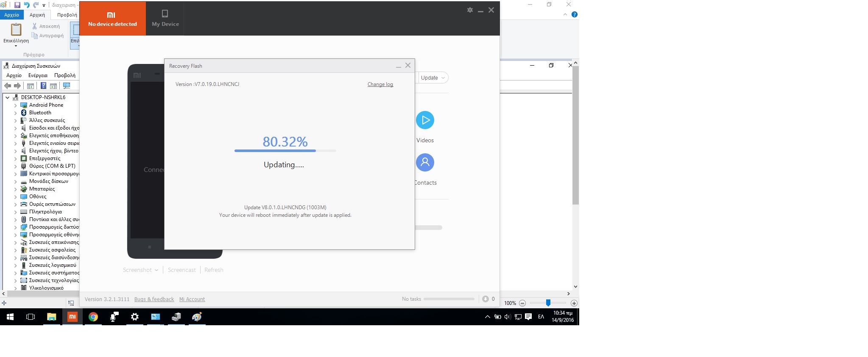Click the Videos play icon
The width and height of the screenshot is (868, 357).
pos(425,120)
